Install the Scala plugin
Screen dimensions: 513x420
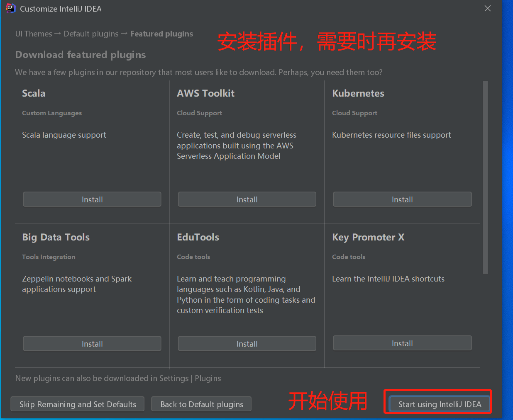(92, 199)
